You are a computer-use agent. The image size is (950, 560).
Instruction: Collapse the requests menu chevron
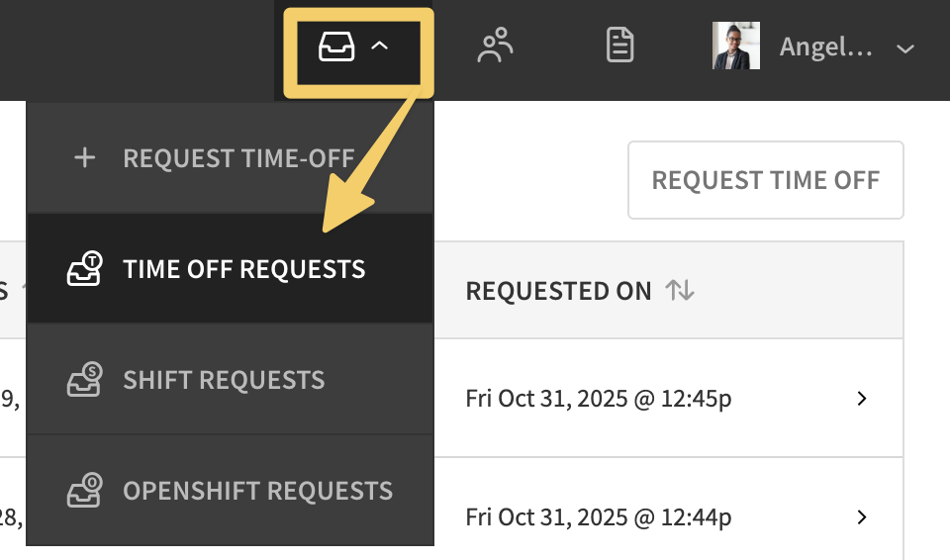tap(379, 47)
